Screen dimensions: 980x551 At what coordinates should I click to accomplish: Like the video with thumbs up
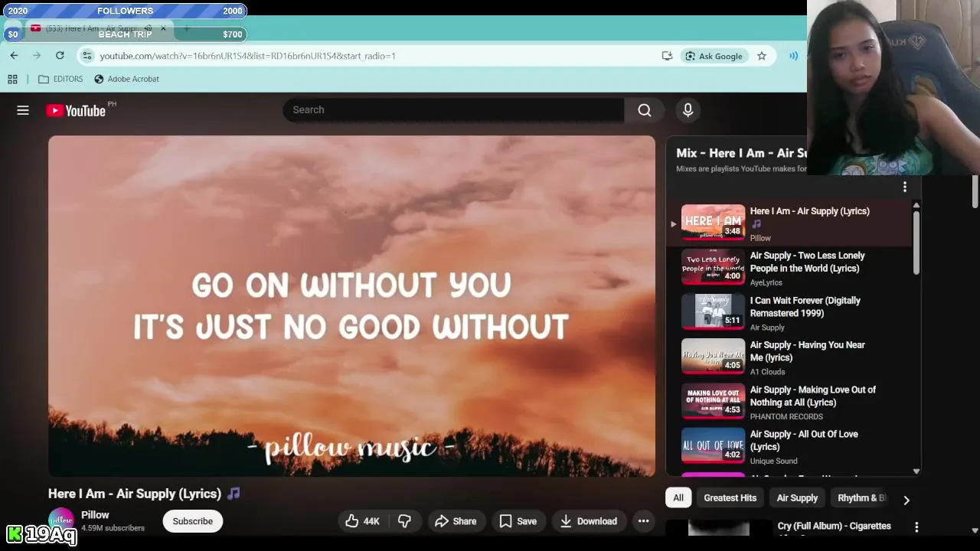click(x=363, y=521)
